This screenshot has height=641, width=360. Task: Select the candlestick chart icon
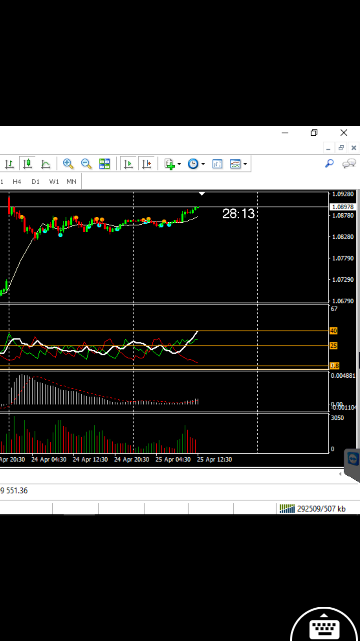[27, 164]
